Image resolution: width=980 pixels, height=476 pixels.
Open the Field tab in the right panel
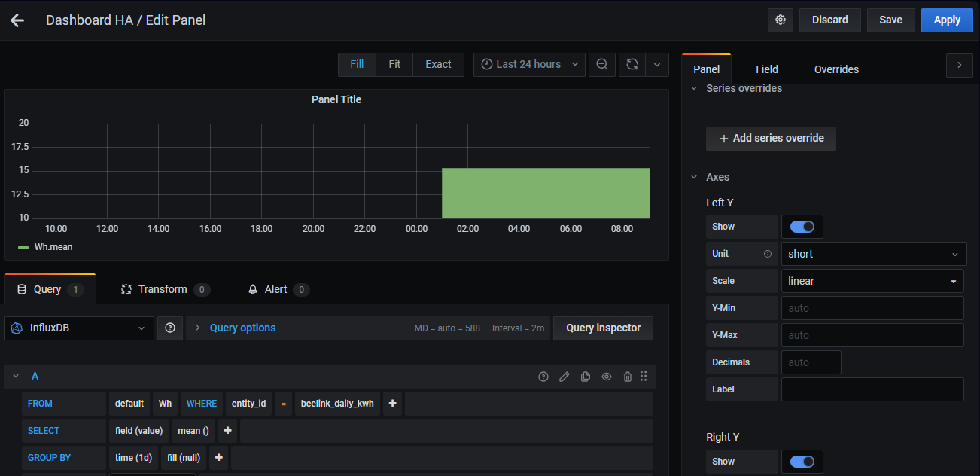click(x=766, y=69)
